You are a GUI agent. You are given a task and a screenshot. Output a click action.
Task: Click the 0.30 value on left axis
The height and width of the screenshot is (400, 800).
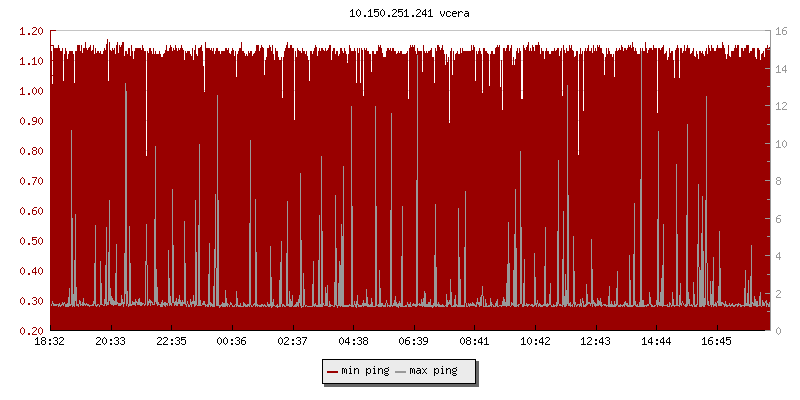31,301
